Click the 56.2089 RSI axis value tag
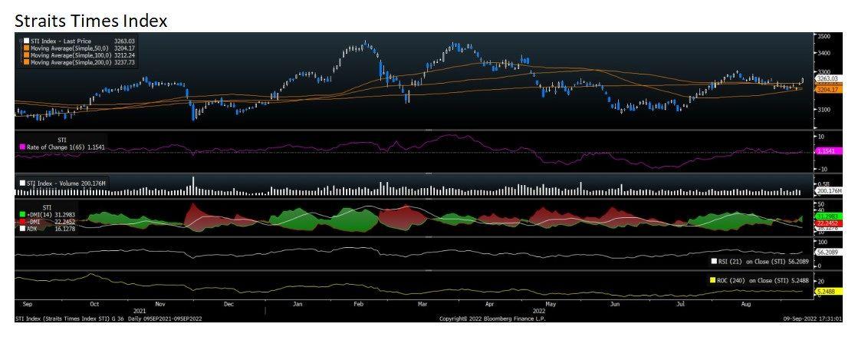The height and width of the screenshot is (337, 868). pos(828,251)
